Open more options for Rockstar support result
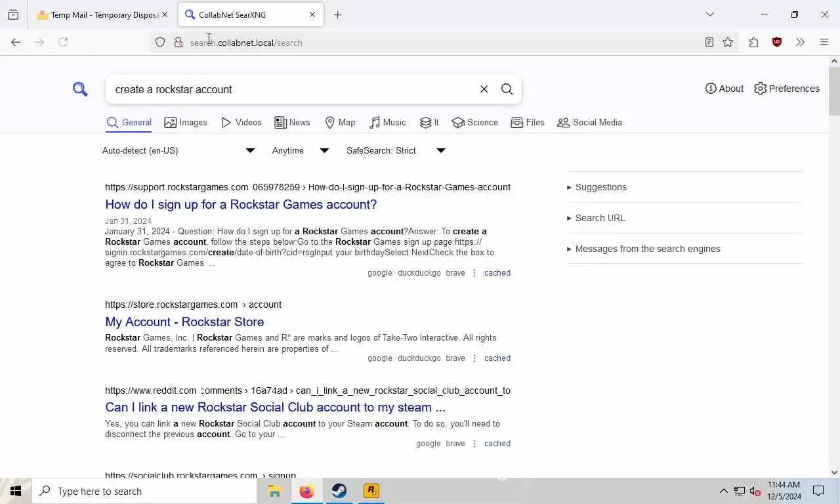Viewport: 840px width, 504px height. coord(474,273)
